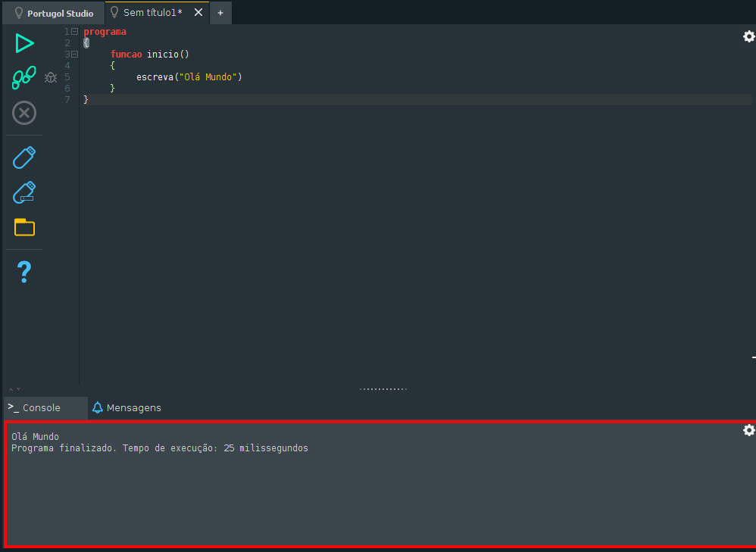Click the 'programa' keyword on line 1

pyautogui.click(x=105, y=31)
